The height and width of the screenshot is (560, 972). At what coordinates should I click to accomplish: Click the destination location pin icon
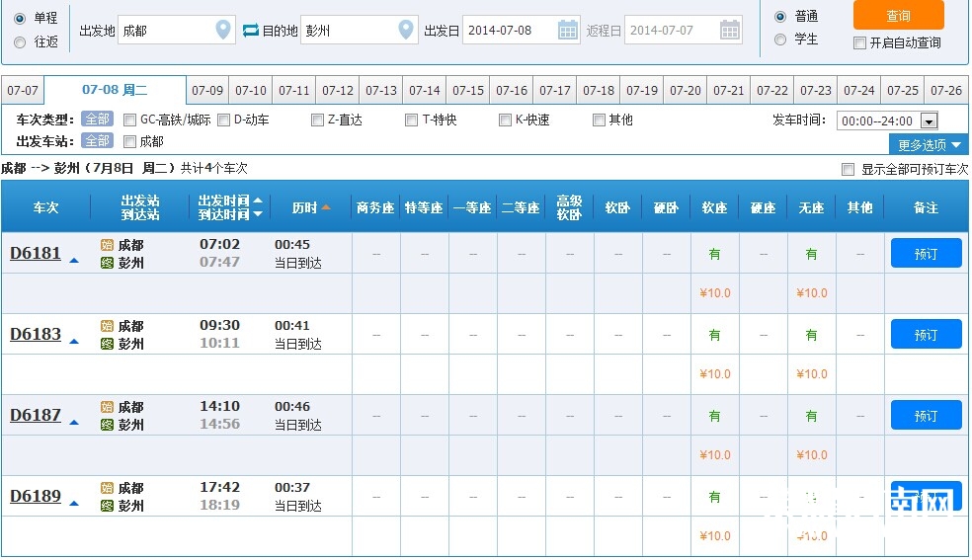tap(405, 29)
